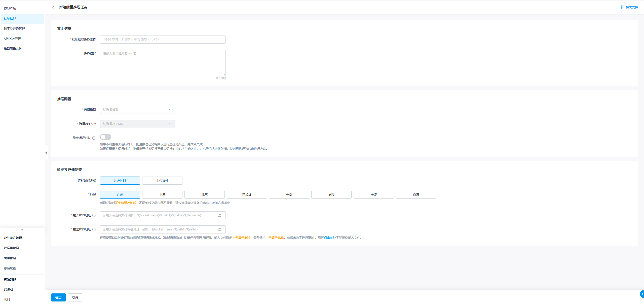Open folder browser in 输入KS3地址 field
644x304 pixels.
click(219, 215)
